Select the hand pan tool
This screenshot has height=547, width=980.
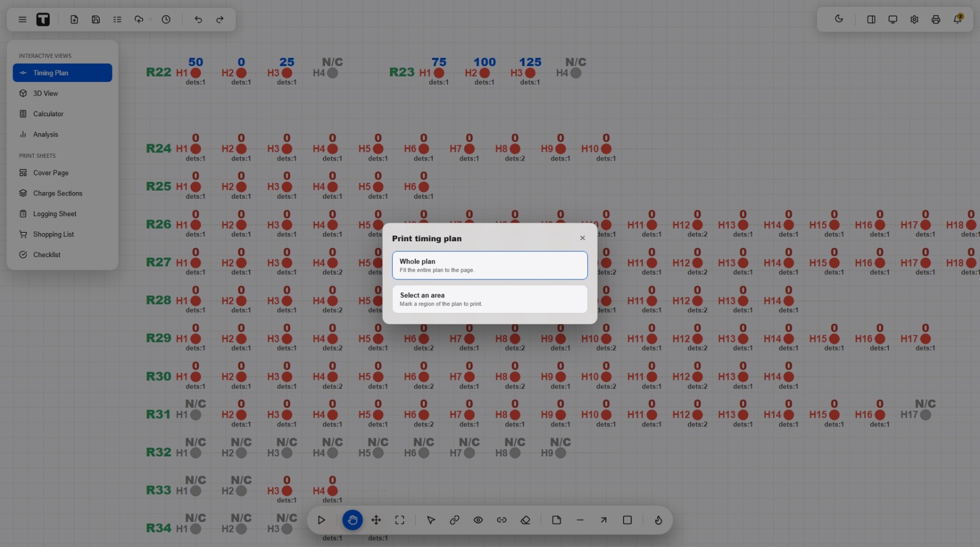coord(352,520)
